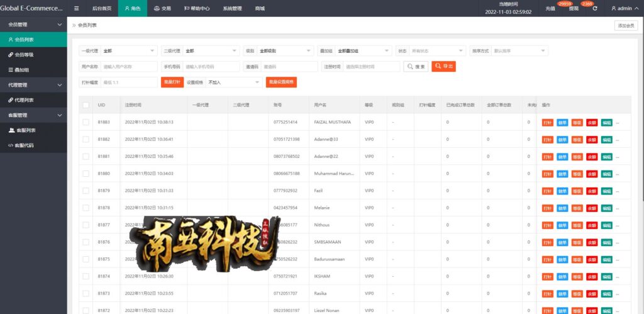Open the 设置规格 dropdown showing 不加入
The image size is (644, 314).
[x=234, y=82]
